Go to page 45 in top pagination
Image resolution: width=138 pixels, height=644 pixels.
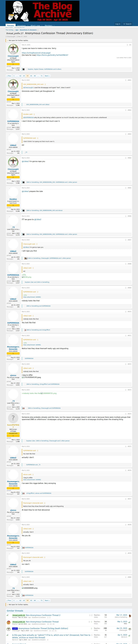(x=31, y=76)
